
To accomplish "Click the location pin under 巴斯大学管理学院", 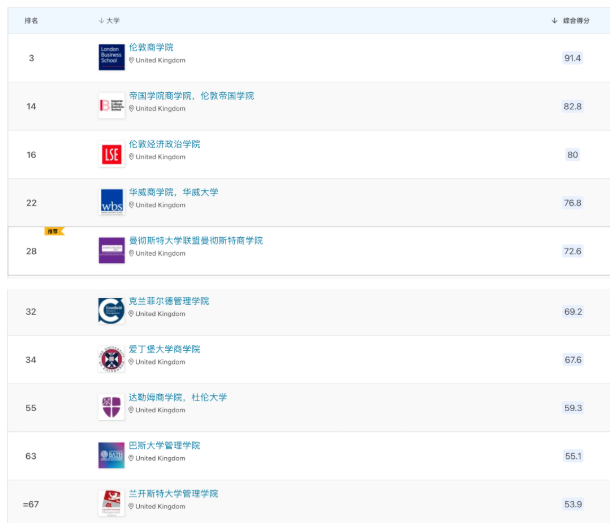I will coord(131,458).
